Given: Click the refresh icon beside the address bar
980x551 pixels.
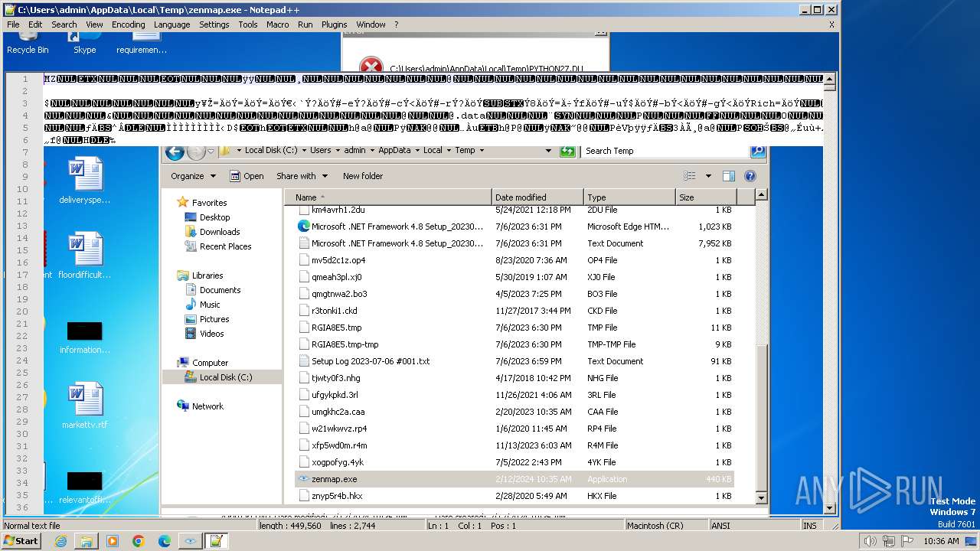Looking at the screenshot, I should point(567,151).
